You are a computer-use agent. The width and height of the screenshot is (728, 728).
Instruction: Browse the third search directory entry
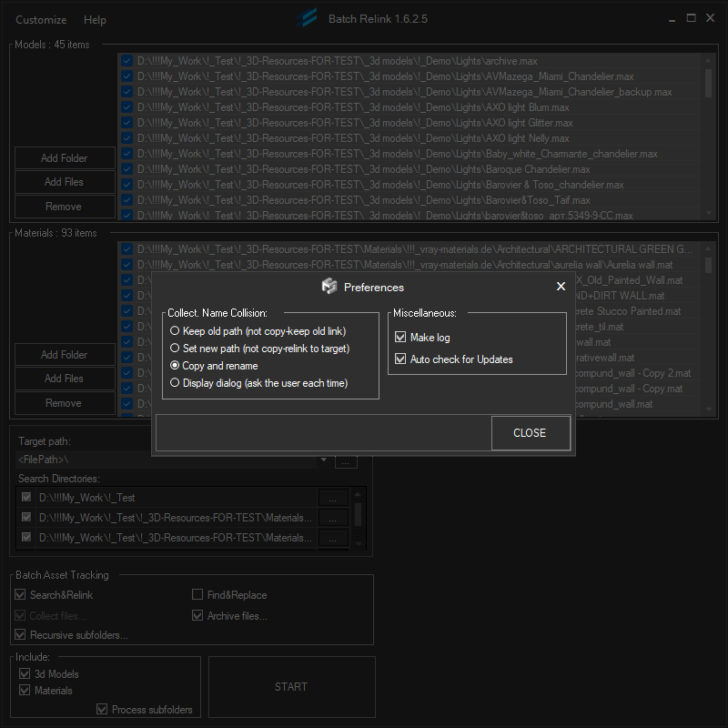pyautogui.click(x=333, y=537)
